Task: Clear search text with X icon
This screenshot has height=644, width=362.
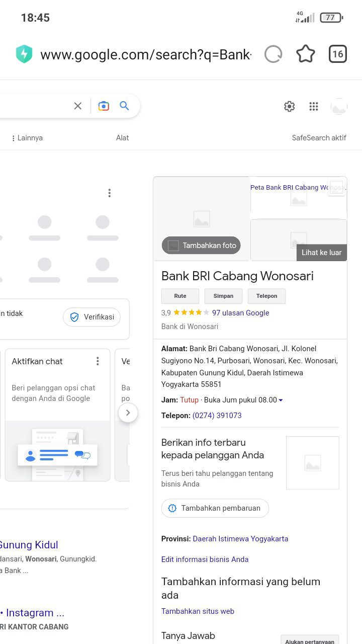Action: point(78,106)
